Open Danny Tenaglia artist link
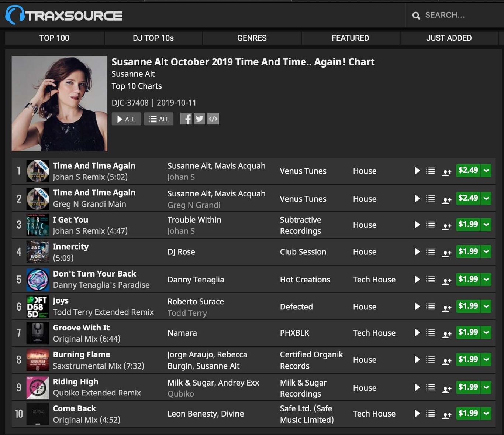The image size is (504, 435). tap(196, 280)
